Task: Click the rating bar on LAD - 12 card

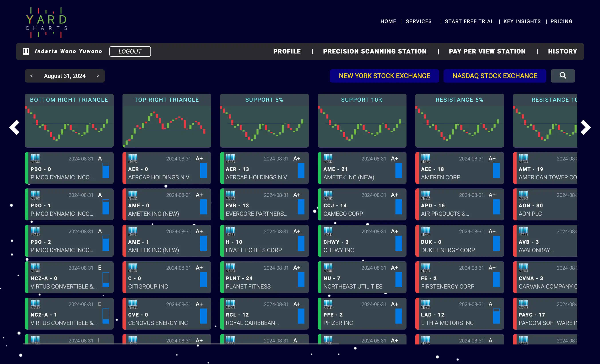Action: (x=496, y=316)
